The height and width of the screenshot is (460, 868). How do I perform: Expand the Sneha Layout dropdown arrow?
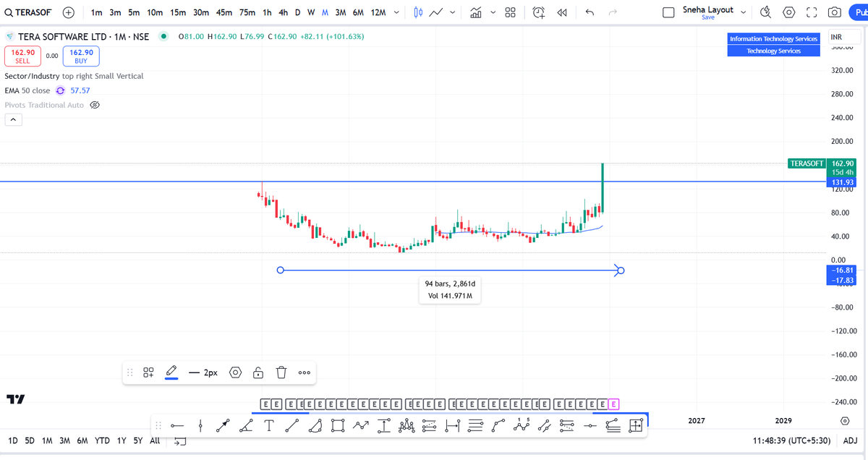click(x=743, y=13)
